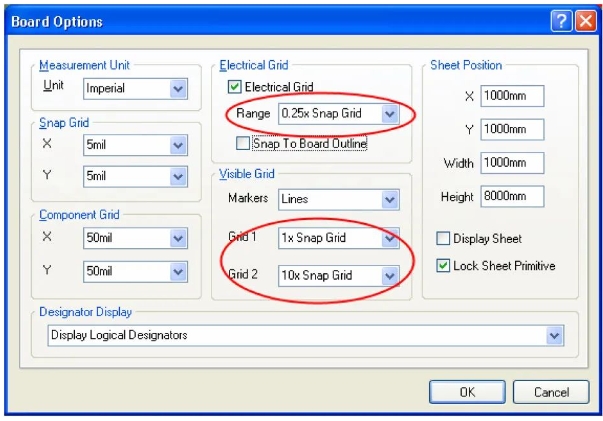Viewport: 603px width, 421px height.
Task: Expand Snap Grid X dropdown
Action: (x=178, y=146)
